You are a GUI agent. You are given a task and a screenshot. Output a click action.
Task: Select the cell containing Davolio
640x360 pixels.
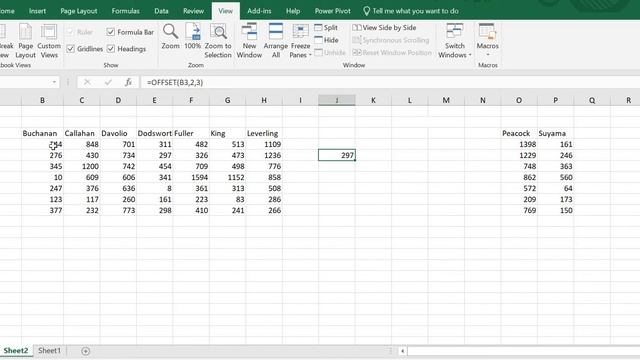pos(118,133)
